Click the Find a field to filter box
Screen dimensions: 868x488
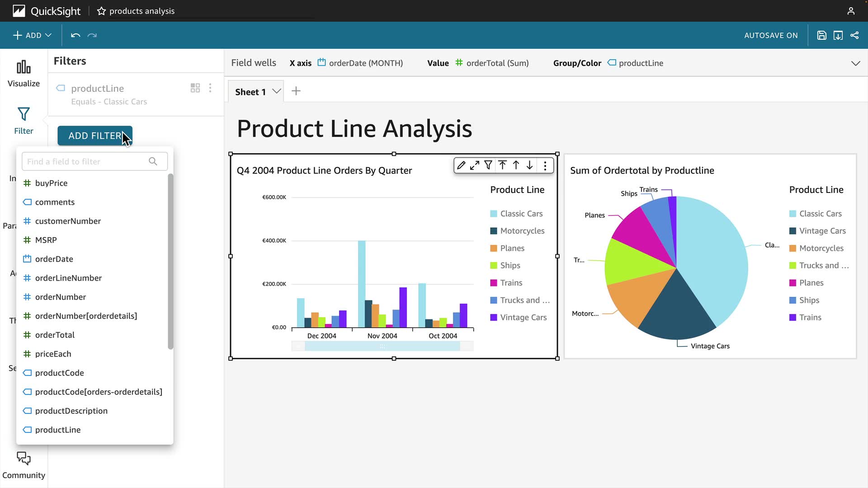coord(86,161)
